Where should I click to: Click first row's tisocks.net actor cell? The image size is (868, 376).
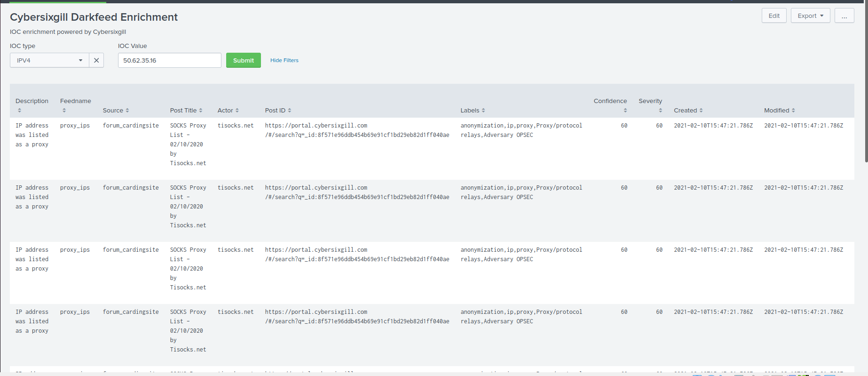click(236, 126)
